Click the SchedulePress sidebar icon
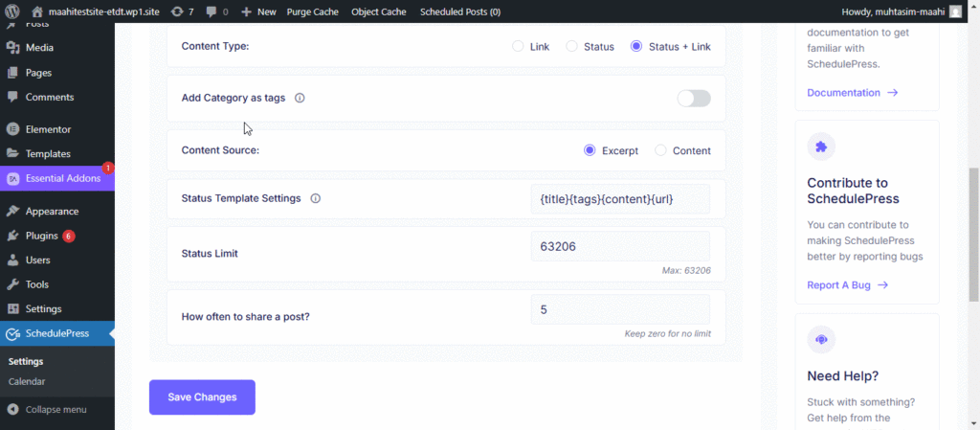Viewport: 980px width, 430px height. (x=12, y=333)
